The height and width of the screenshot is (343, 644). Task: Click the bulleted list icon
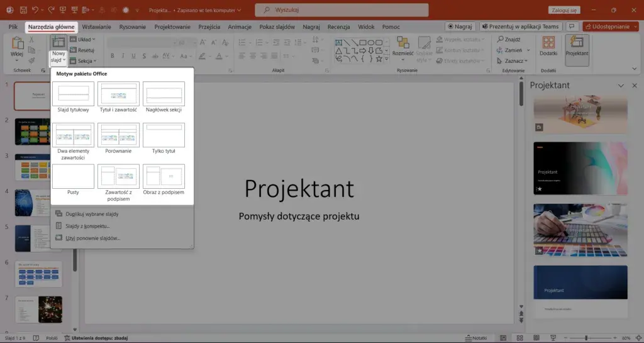242,42
